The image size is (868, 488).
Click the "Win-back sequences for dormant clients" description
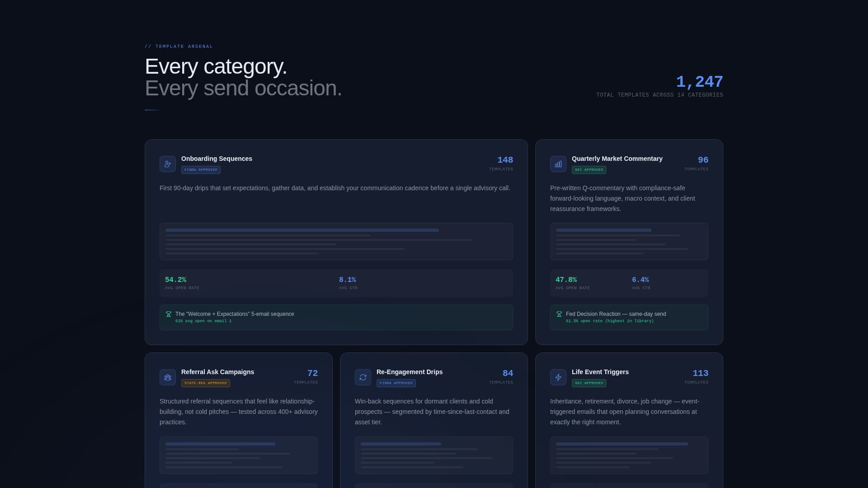click(432, 412)
